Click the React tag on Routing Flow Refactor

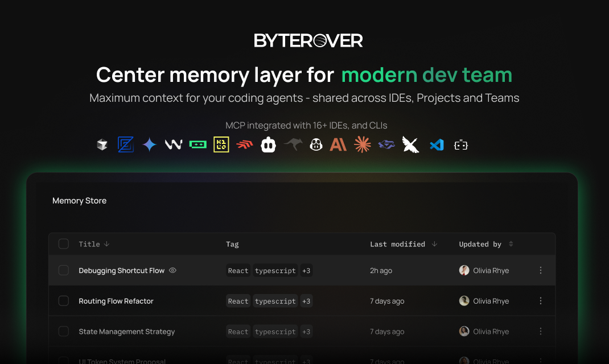(x=238, y=301)
